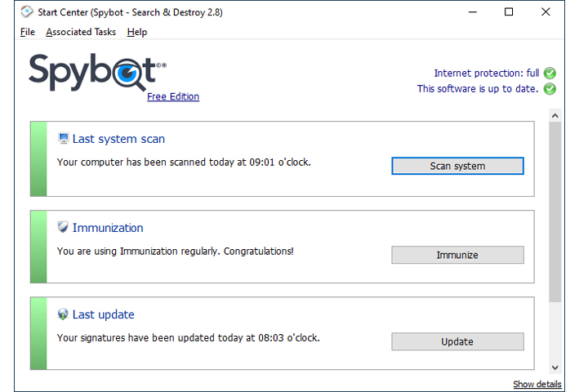Close the Start Center window

click(546, 12)
